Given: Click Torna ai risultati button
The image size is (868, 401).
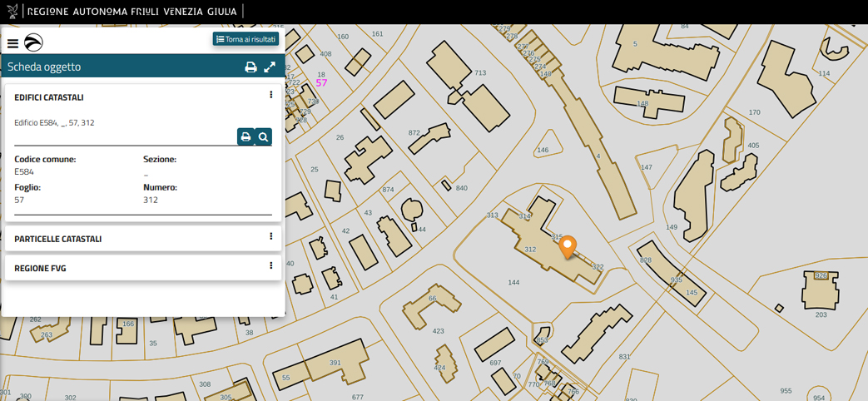Looking at the screenshot, I should coord(246,39).
